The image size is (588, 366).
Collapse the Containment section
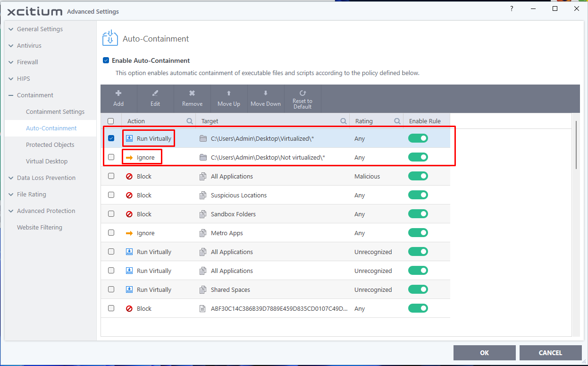click(11, 95)
